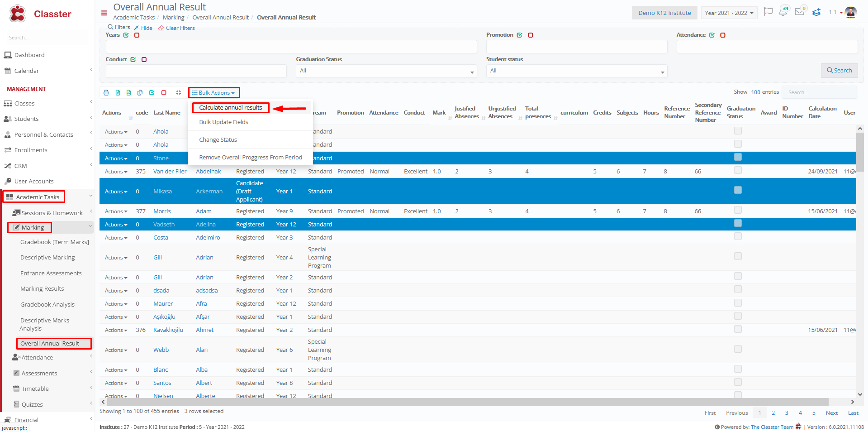Open the Year 2021 - 2022 dropdown
The height and width of the screenshot is (432, 868).
pyautogui.click(x=729, y=13)
